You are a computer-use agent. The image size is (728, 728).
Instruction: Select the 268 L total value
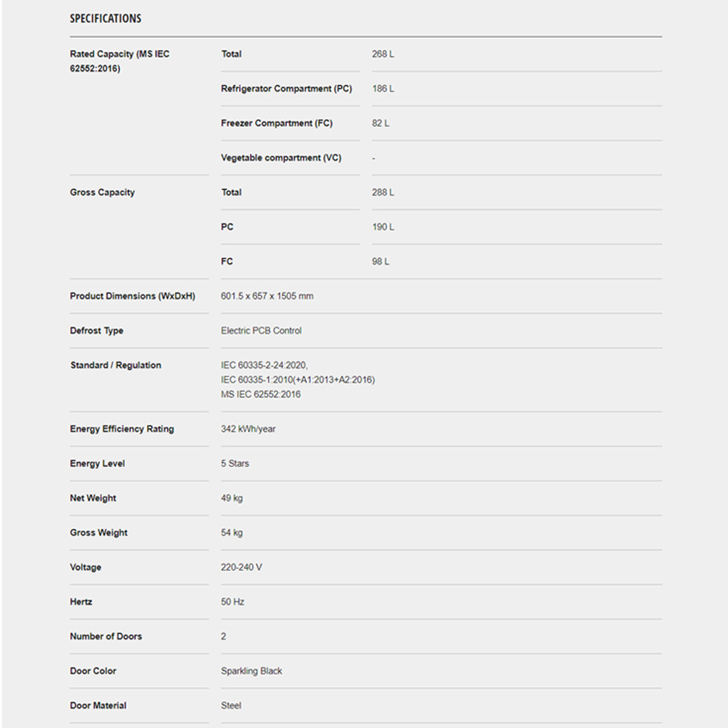point(382,54)
